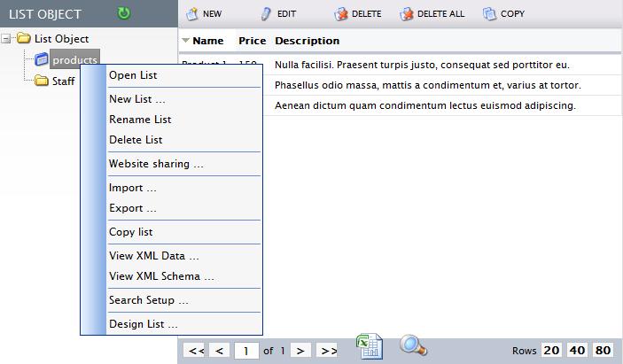Open search with magnifying glass icon
The image size is (623, 364).
point(413,345)
